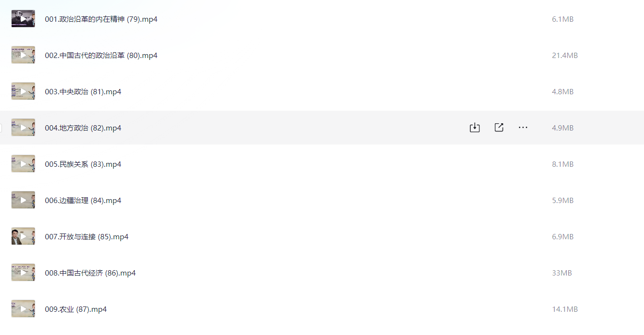Play the 004.地方政治 video thumbnail

(23, 128)
